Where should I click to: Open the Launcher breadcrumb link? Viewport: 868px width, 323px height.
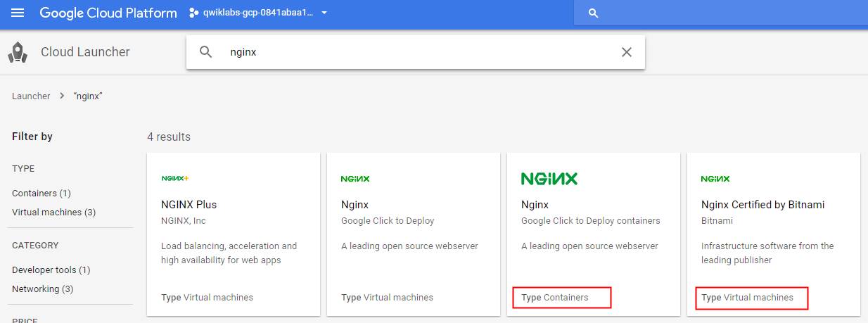coord(31,96)
